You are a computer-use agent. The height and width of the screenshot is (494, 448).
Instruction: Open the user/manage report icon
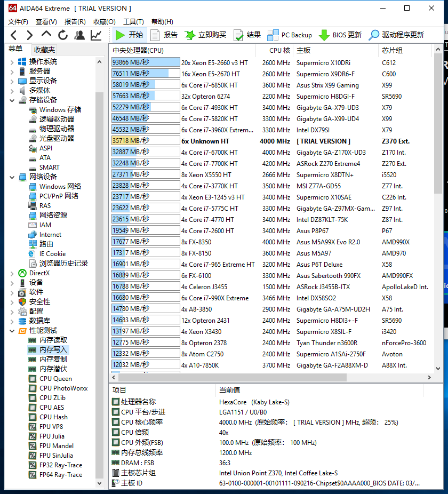click(79, 35)
